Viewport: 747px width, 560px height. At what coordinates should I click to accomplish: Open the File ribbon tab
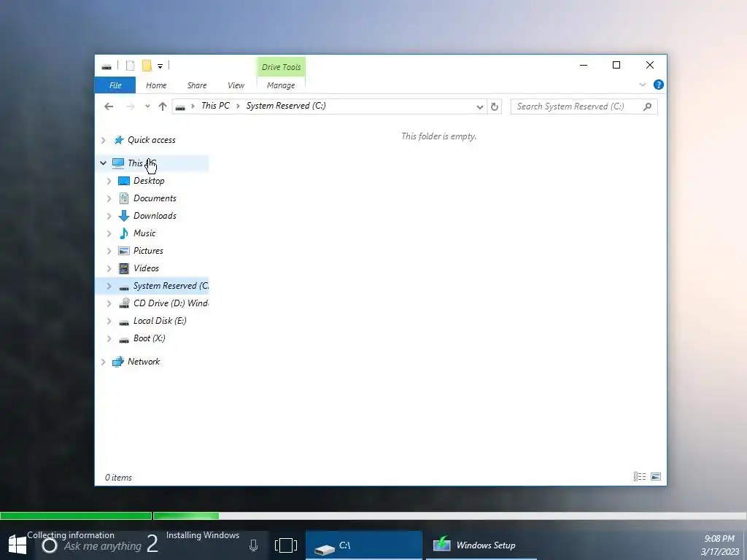[115, 85]
